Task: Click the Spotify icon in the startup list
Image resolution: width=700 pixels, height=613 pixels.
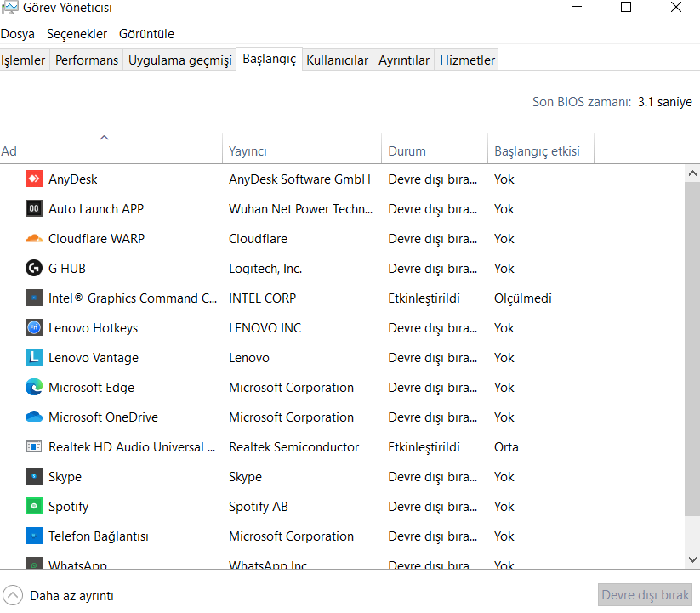Action: (x=34, y=507)
